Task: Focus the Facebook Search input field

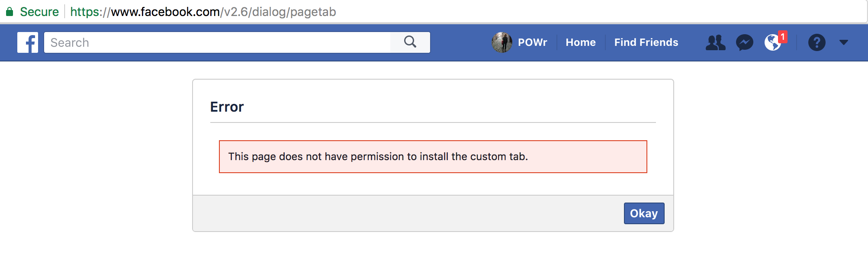Action: (x=217, y=42)
